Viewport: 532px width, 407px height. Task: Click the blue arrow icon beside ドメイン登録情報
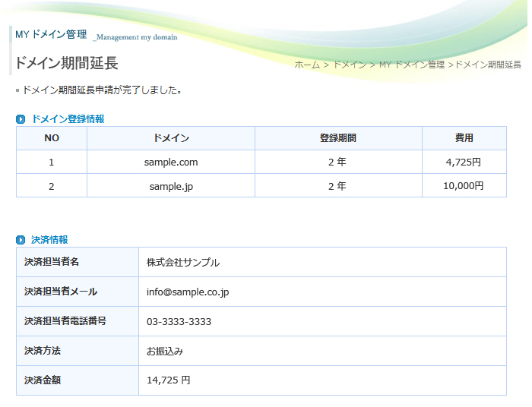21,119
